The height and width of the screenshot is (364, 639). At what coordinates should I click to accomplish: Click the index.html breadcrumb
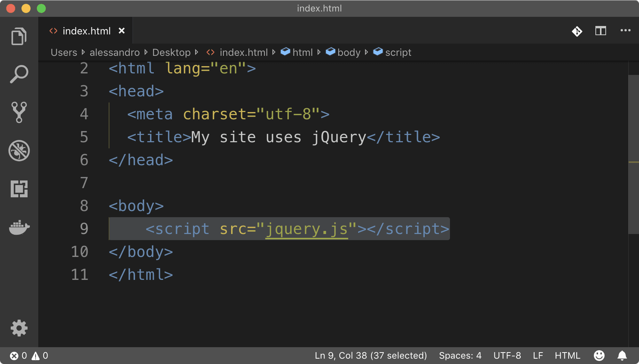point(237,52)
